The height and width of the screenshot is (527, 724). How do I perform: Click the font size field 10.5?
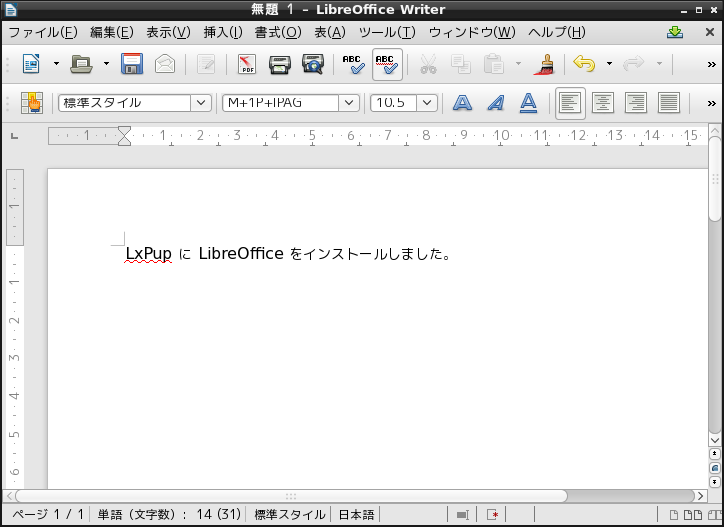[x=393, y=103]
